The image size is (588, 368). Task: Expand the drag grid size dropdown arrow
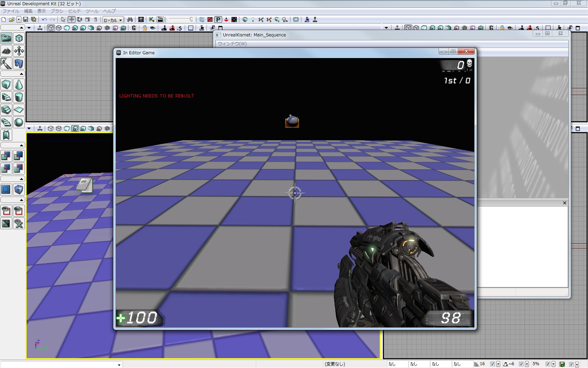(498, 364)
